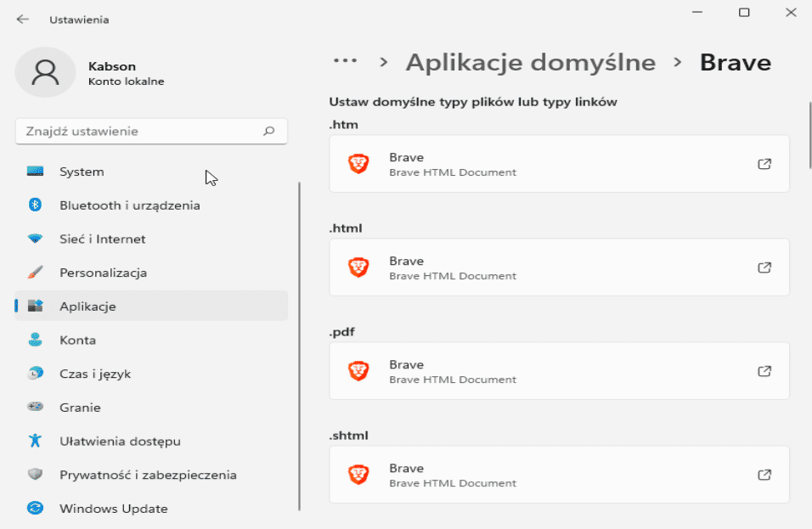Open Konta settings
812x529 pixels.
point(151,340)
